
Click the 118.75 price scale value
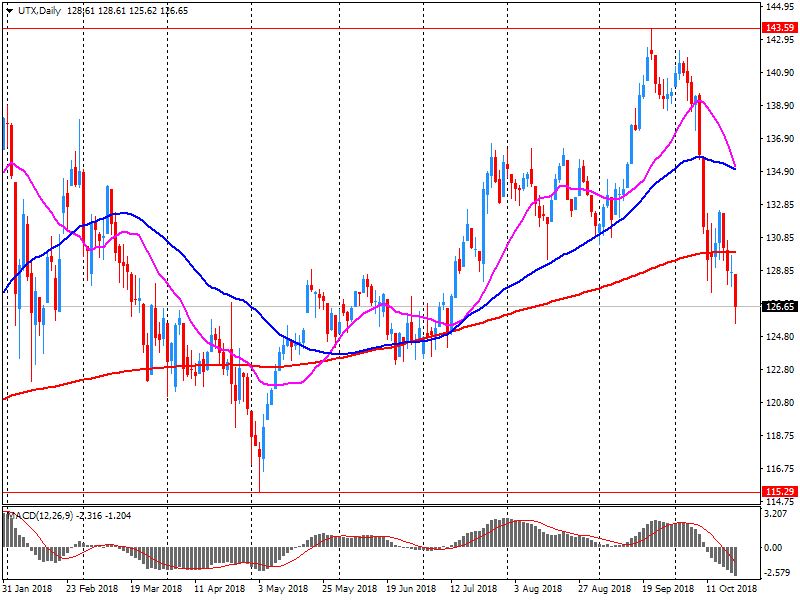tap(780, 436)
